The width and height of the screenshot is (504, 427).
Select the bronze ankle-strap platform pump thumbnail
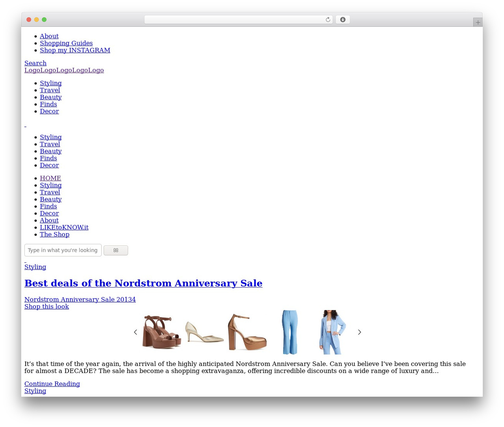247,332
